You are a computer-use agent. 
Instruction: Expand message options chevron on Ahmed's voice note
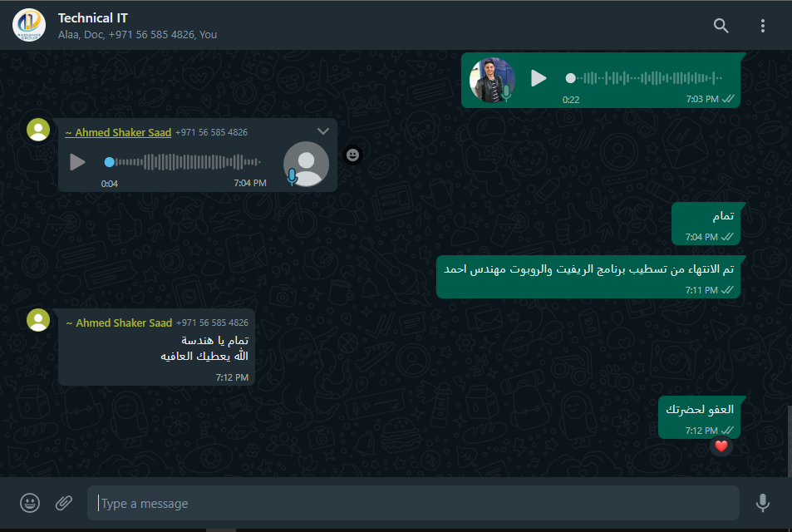point(322,131)
